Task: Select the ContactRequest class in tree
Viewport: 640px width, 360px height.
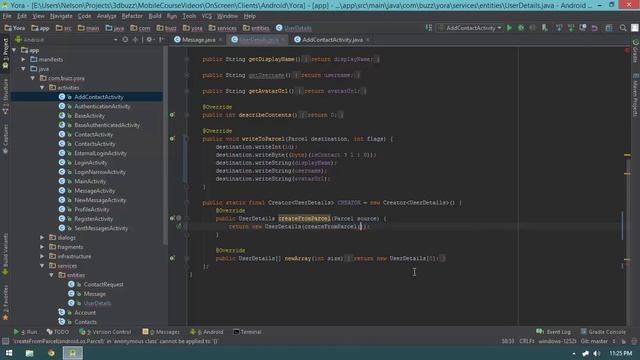Action: (103, 284)
